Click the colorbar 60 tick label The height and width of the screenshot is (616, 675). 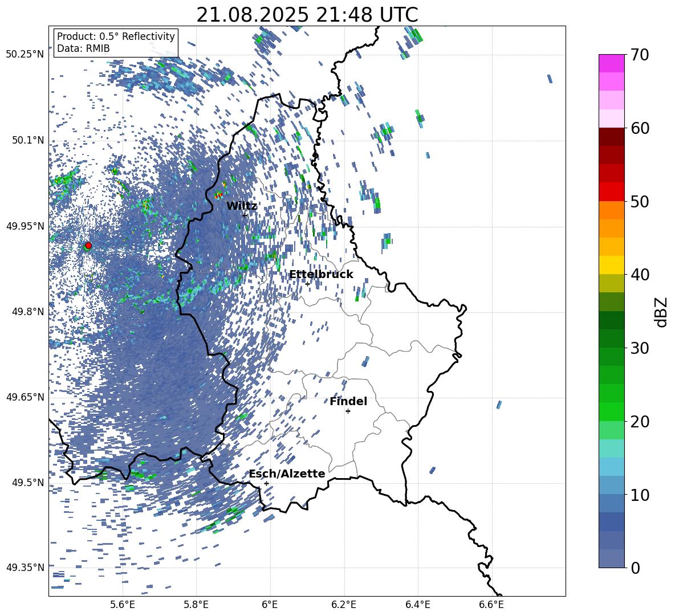tap(640, 128)
